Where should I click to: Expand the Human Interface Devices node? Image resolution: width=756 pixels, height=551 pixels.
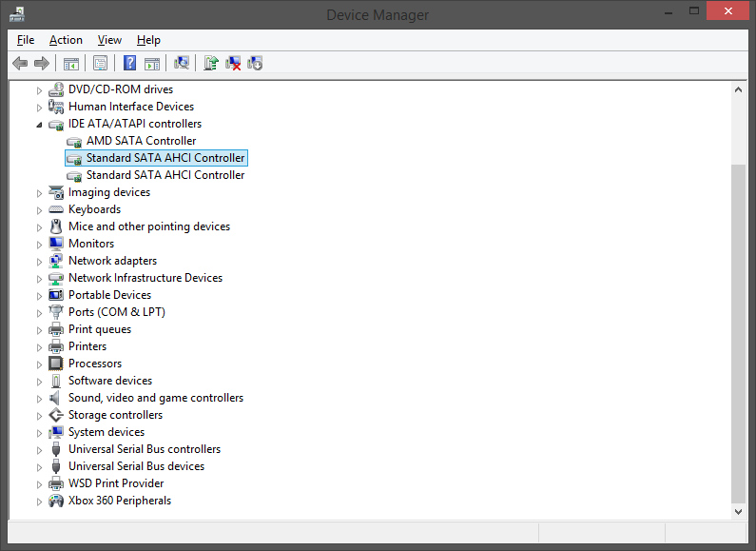pyautogui.click(x=39, y=108)
